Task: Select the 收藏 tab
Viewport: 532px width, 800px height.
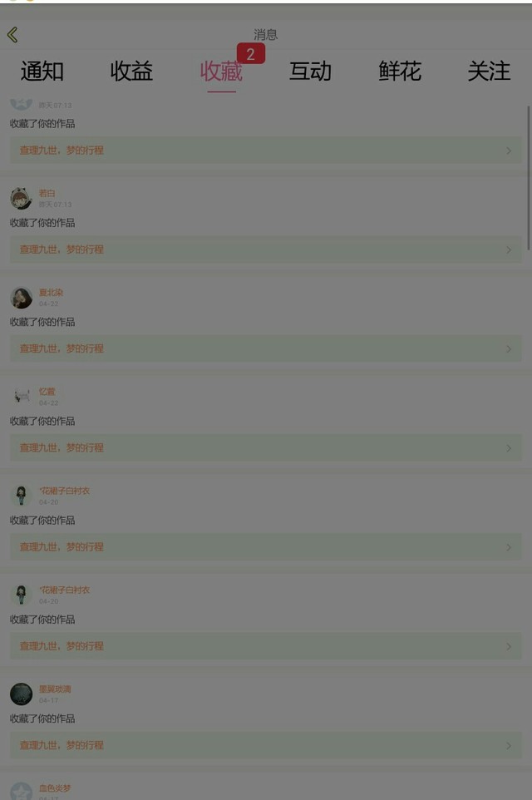Action: pos(221,71)
